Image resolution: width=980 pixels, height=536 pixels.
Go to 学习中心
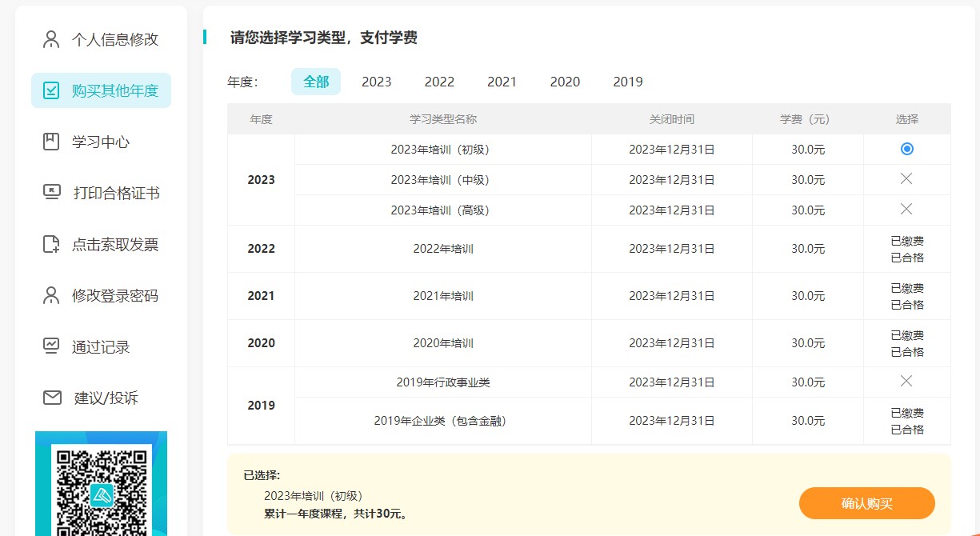101,142
